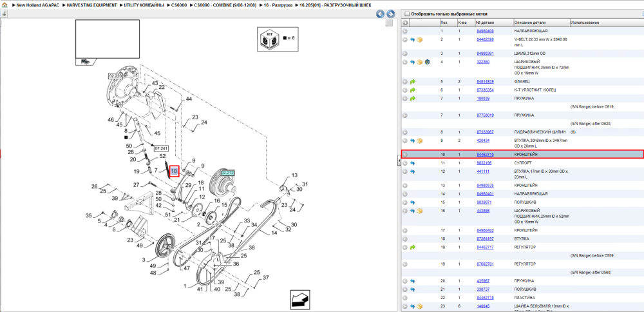Click the add-all plus icon in table header

405,23
